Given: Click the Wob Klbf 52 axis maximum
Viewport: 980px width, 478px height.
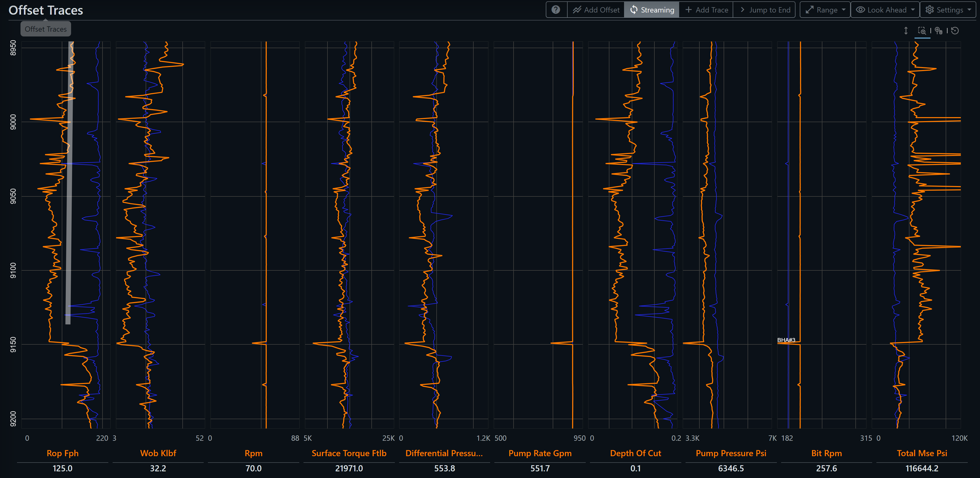Looking at the screenshot, I should (200, 438).
